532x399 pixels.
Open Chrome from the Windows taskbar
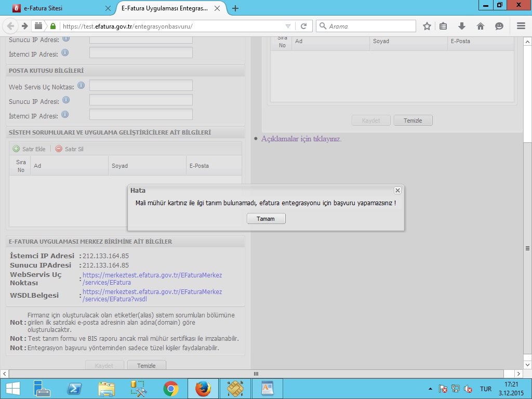point(171,389)
